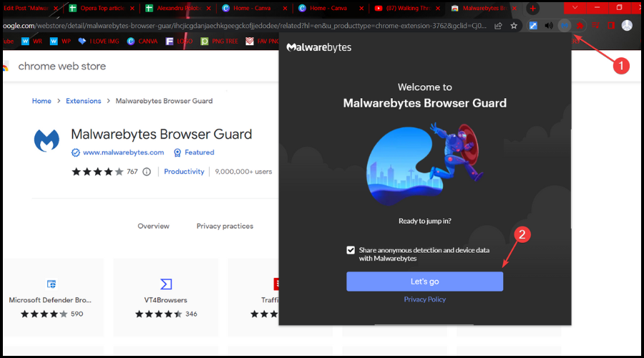Click the address bar URL field

click(x=245, y=26)
